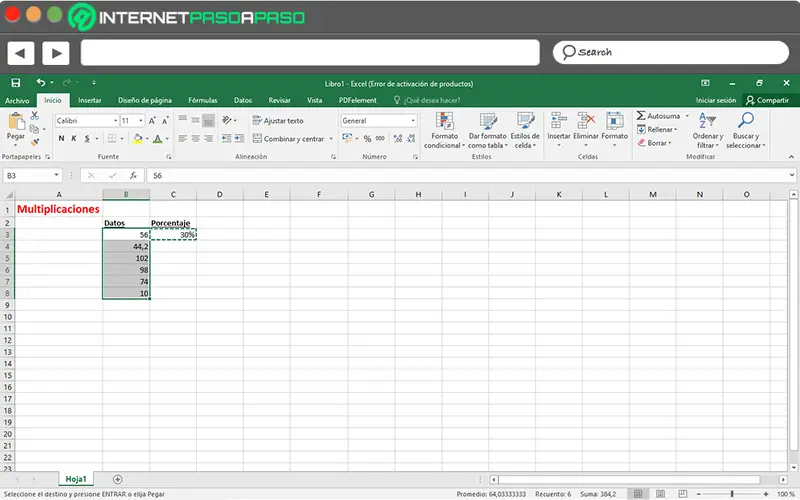The image size is (800, 500).
Task: Switch to Normal view in status bar
Action: (x=638, y=494)
